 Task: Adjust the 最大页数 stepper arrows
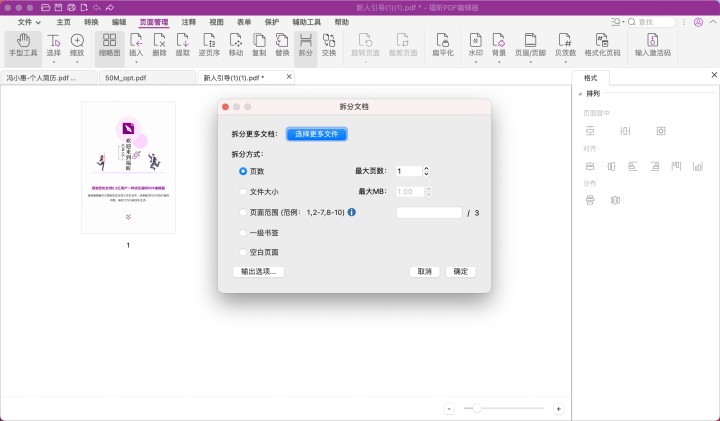(426, 171)
